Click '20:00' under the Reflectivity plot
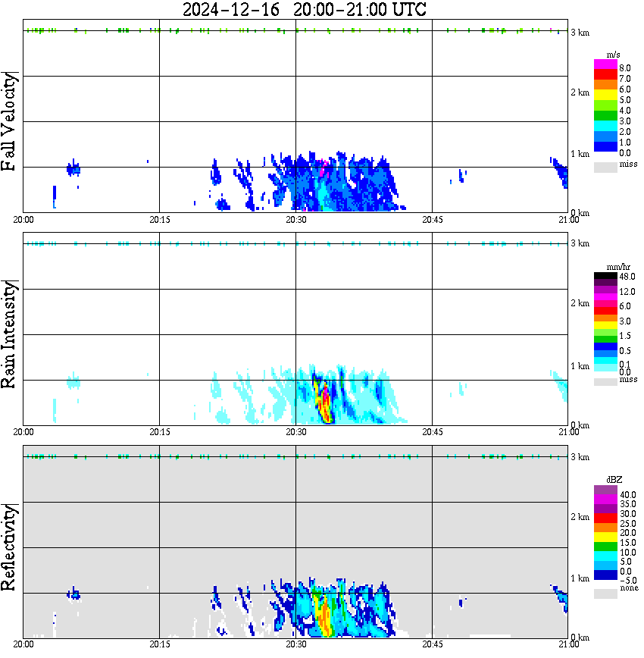 [23, 644]
